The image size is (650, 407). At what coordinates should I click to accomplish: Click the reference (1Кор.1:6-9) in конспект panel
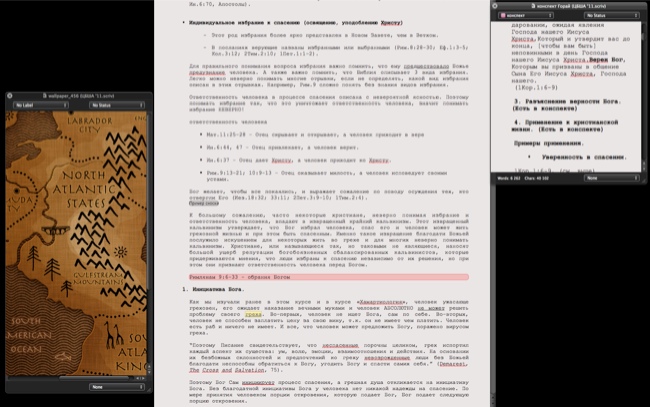[536, 88]
